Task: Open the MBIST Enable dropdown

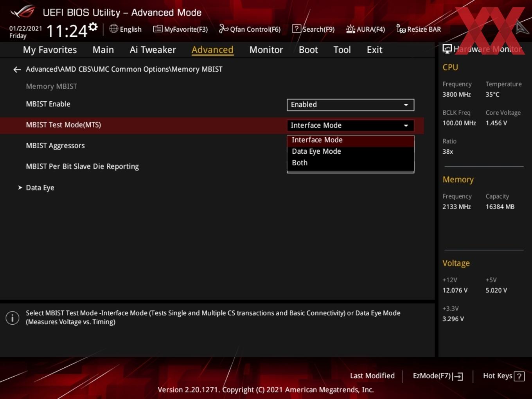Action: click(x=350, y=105)
